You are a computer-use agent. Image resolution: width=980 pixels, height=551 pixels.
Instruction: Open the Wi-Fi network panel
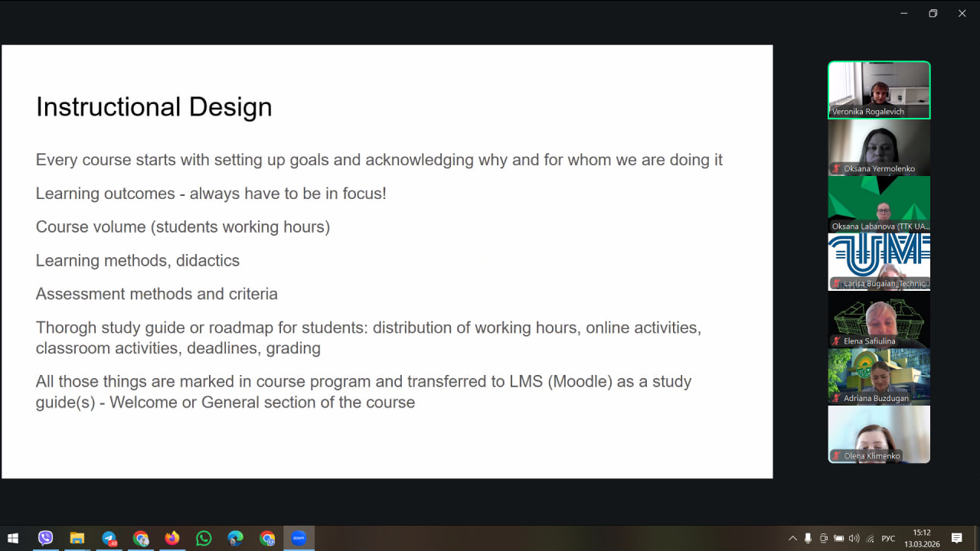870,538
